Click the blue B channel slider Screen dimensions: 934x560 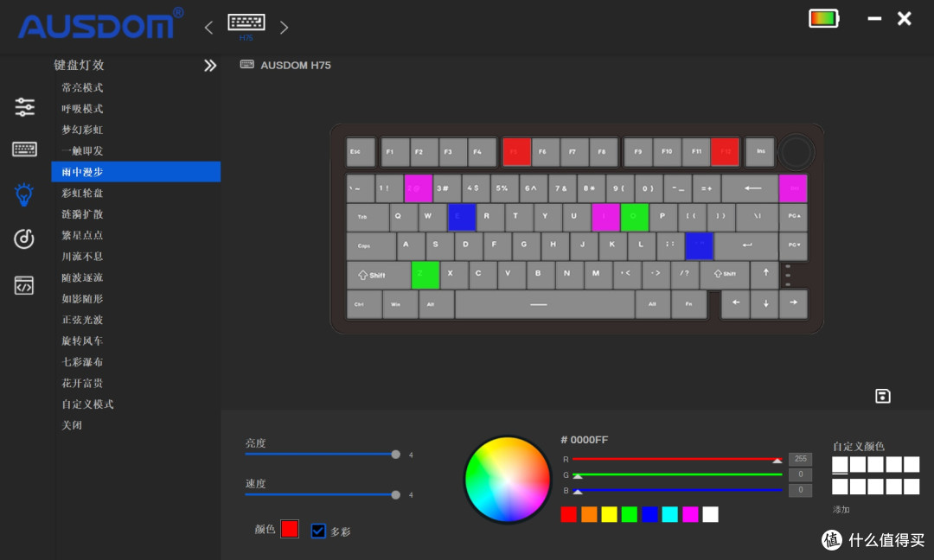coord(677,490)
